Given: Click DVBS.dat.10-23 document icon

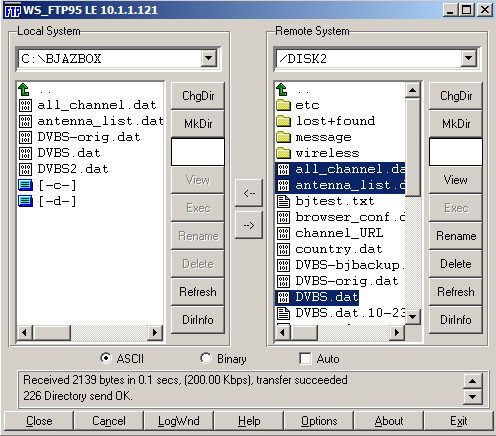Looking at the screenshot, I should (283, 313).
